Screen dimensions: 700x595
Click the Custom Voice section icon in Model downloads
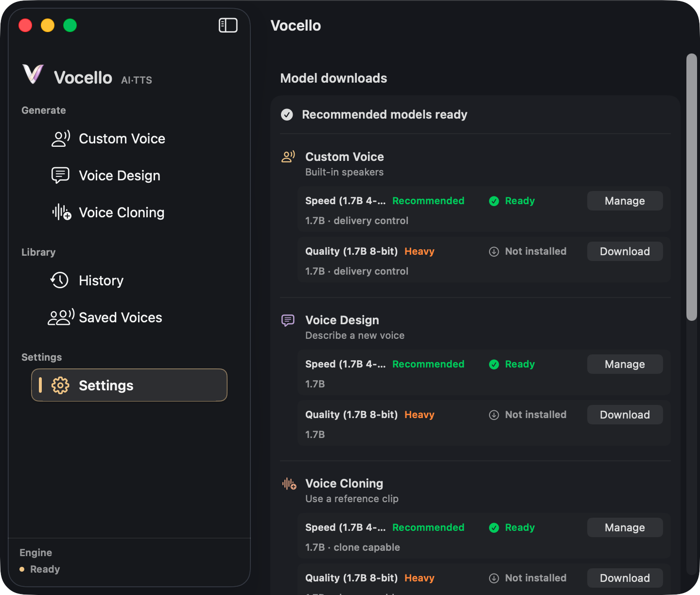coord(288,157)
